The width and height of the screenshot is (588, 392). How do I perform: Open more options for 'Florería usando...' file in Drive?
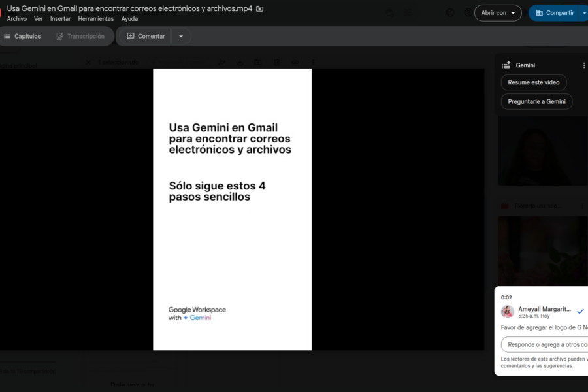[x=582, y=206]
